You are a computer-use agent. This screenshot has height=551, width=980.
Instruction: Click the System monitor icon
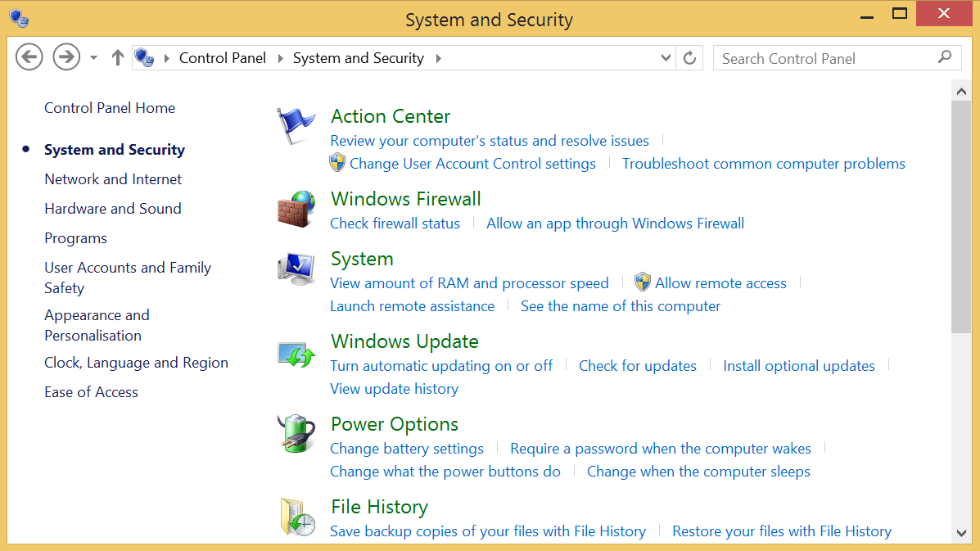tap(296, 269)
